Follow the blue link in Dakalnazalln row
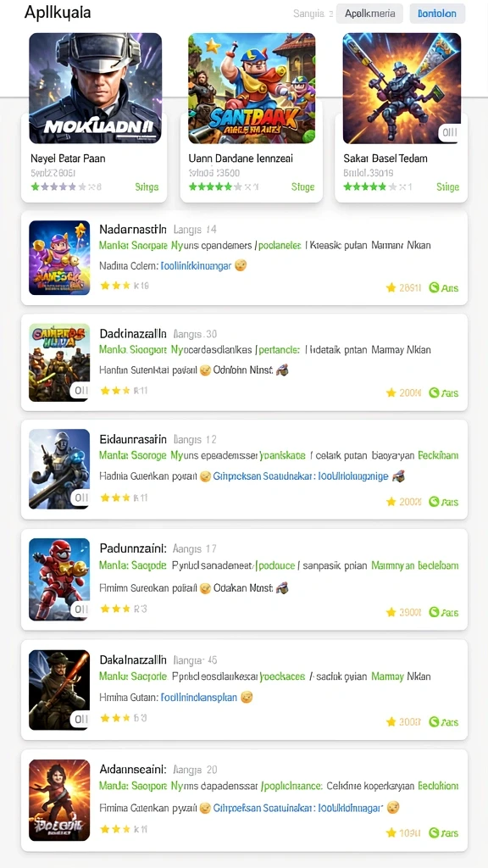Viewport: 488px width, 868px height. click(x=198, y=698)
